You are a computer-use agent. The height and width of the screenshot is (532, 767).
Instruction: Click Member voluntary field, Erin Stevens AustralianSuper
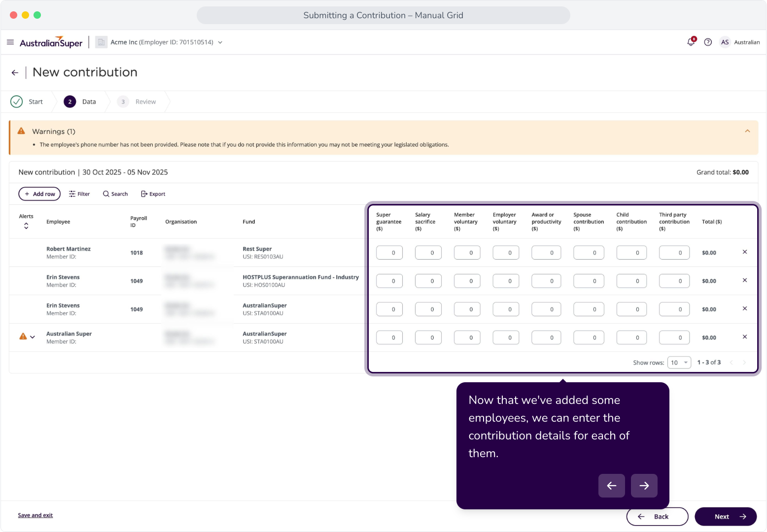(467, 309)
